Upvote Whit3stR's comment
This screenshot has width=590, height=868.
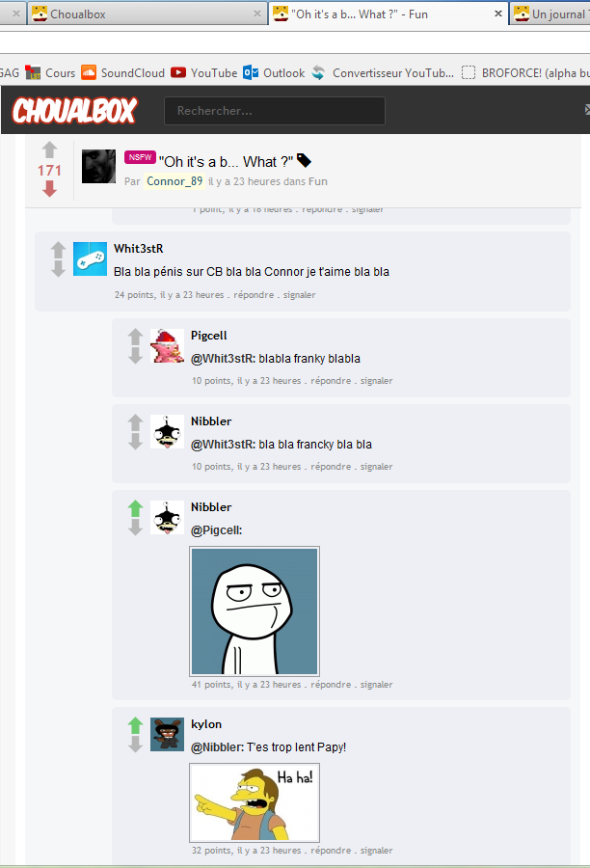point(58,250)
